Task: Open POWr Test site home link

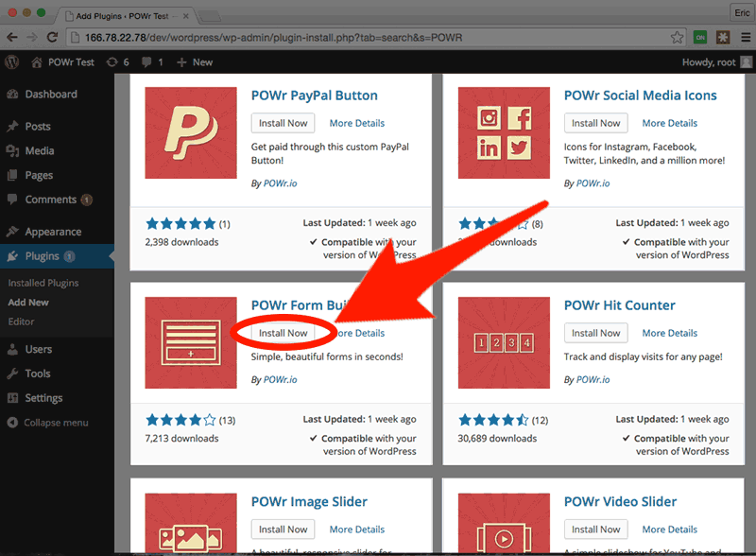Action: click(62, 62)
